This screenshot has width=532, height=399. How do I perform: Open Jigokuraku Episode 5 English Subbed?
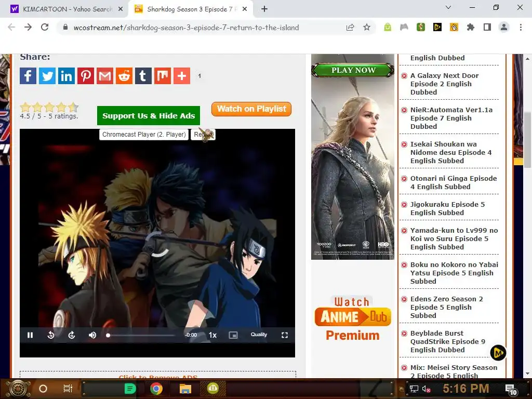(447, 208)
